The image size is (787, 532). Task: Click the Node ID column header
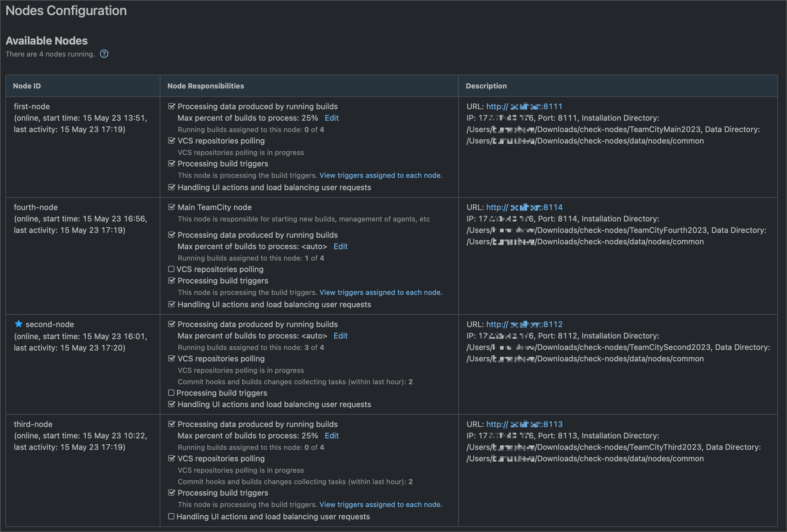click(27, 86)
